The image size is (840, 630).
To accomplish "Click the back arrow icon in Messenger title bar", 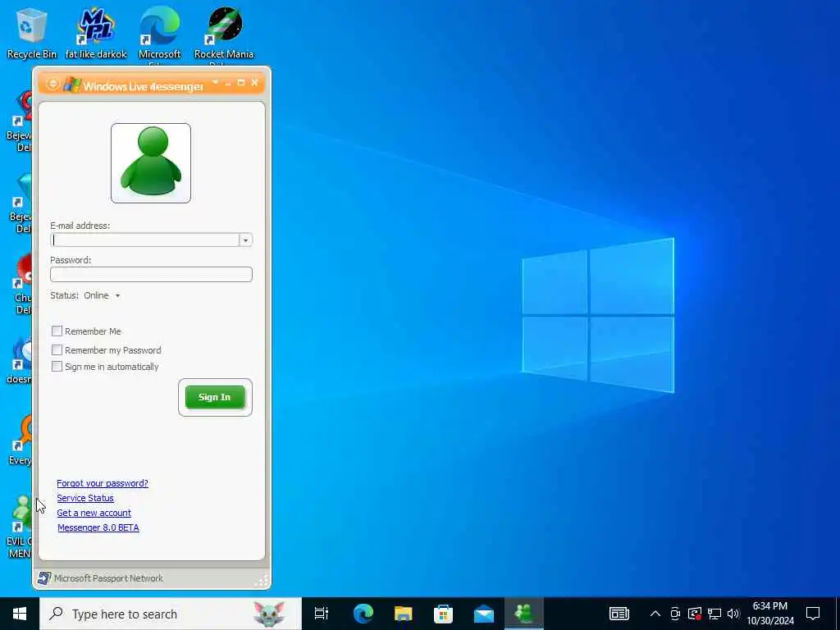I will 52,84.
